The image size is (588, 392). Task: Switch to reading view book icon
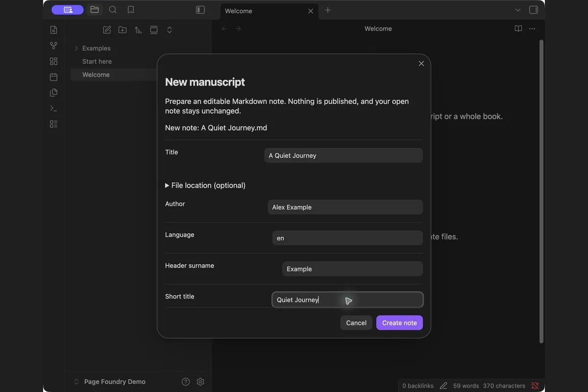tap(518, 29)
